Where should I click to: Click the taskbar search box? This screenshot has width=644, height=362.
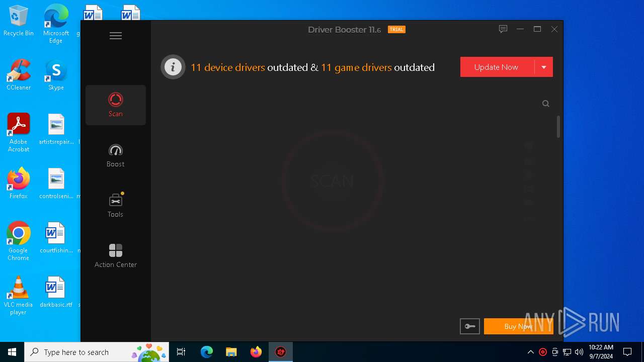coord(97,352)
